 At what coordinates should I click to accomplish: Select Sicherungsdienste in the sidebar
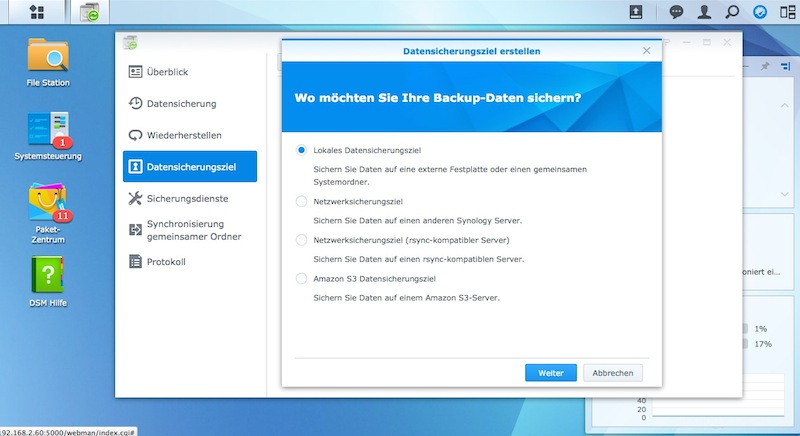click(190, 198)
